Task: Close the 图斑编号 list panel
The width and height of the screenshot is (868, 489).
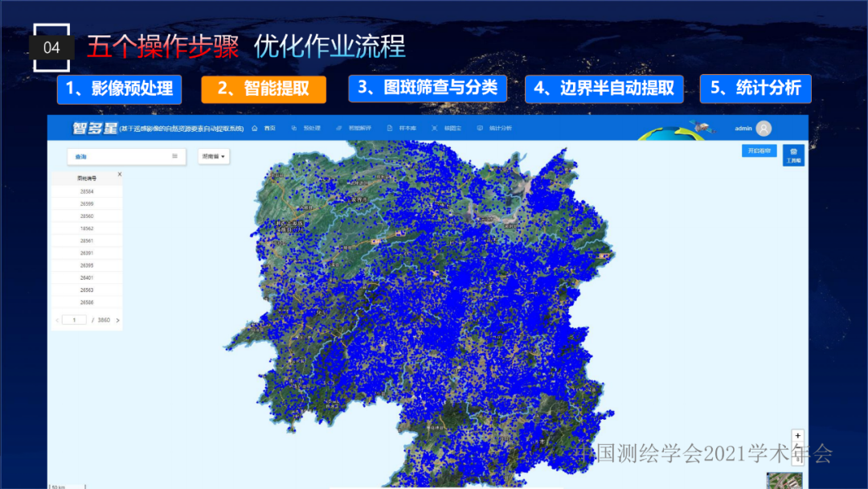Action: coord(120,175)
